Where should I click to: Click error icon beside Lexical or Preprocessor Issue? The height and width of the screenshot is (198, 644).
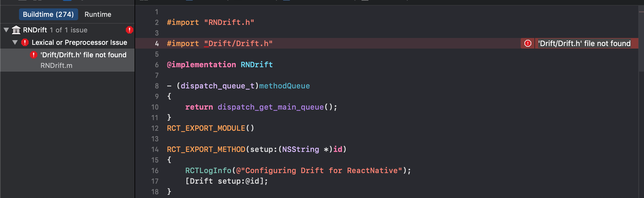pyautogui.click(x=25, y=42)
